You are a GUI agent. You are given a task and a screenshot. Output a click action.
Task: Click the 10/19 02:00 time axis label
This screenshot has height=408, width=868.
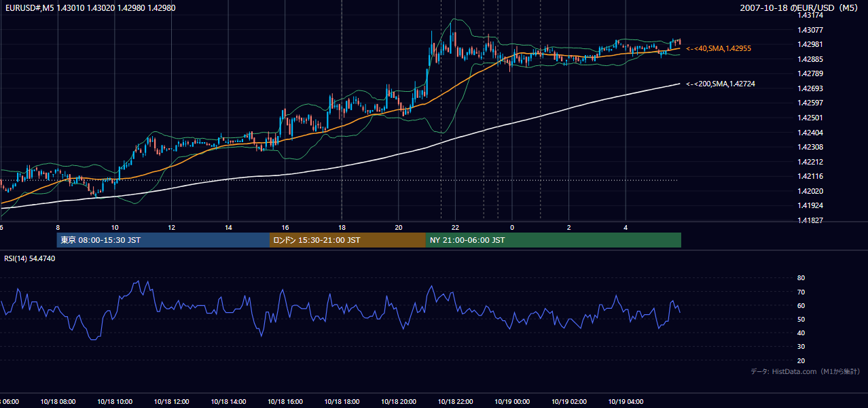click(569, 402)
